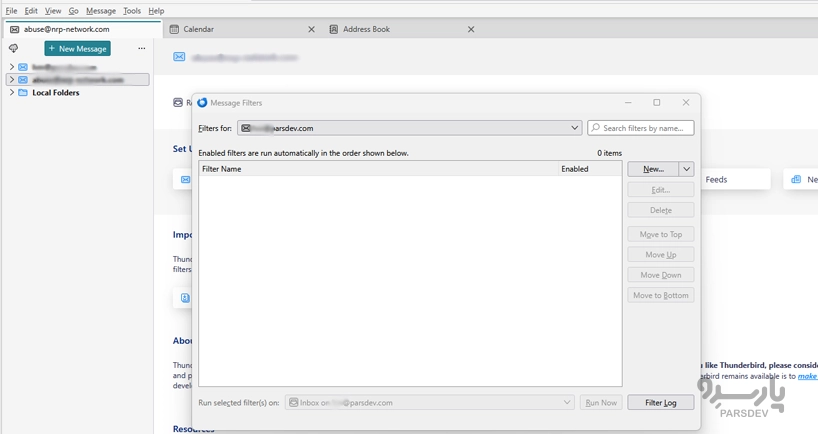Close the Calendar tab
Viewport: 818px width, 434px height.
[x=311, y=29]
